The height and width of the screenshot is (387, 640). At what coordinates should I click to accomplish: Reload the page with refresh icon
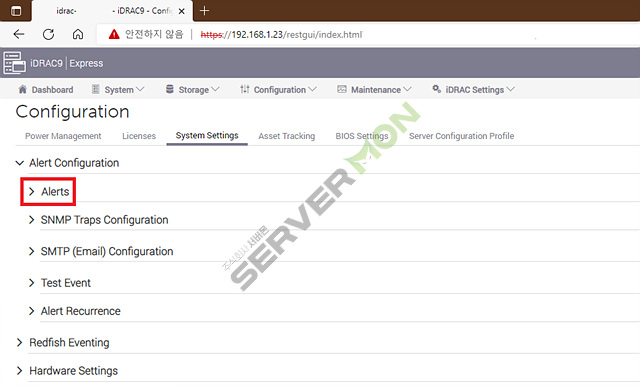click(x=49, y=34)
